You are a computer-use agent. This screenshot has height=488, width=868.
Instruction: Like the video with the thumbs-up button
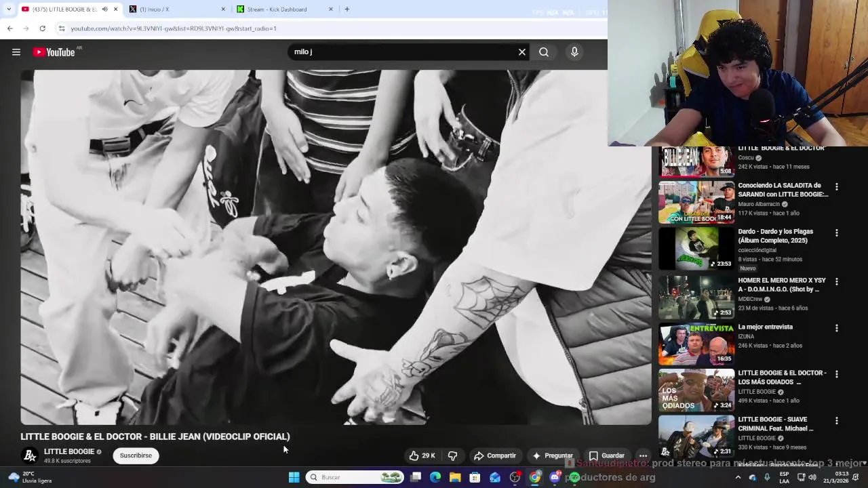[x=422, y=455]
